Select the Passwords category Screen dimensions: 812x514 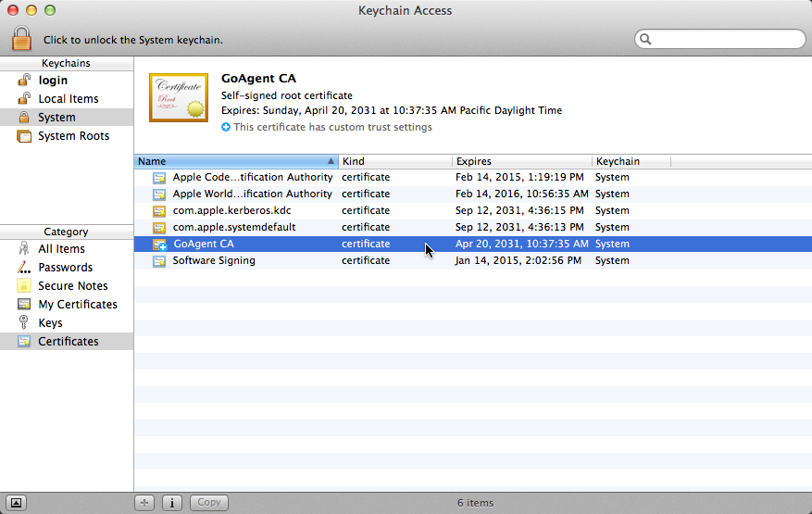67,268
